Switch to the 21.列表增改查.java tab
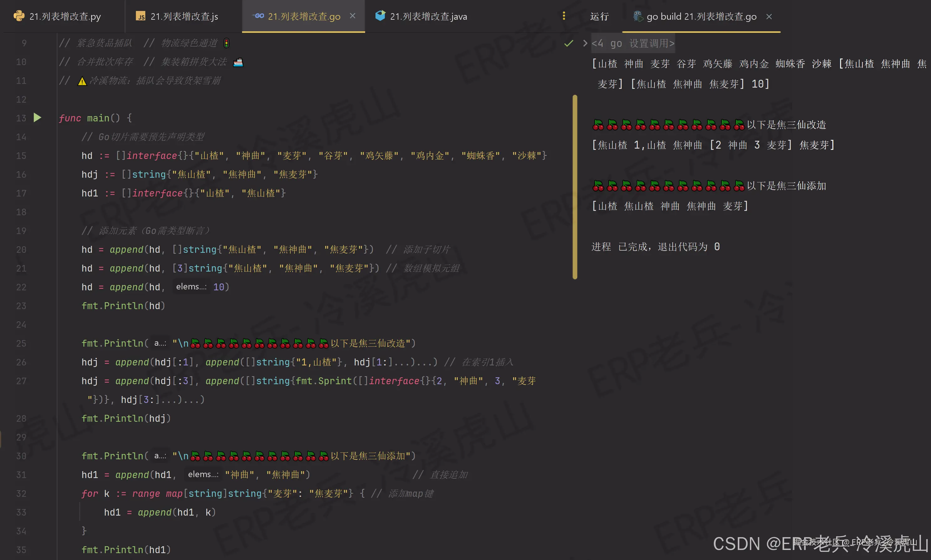The width and height of the screenshot is (931, 560). (x=429, y=16)
